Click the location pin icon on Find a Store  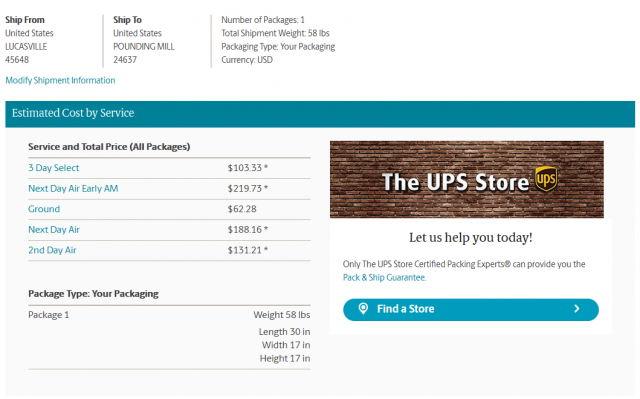363,309
